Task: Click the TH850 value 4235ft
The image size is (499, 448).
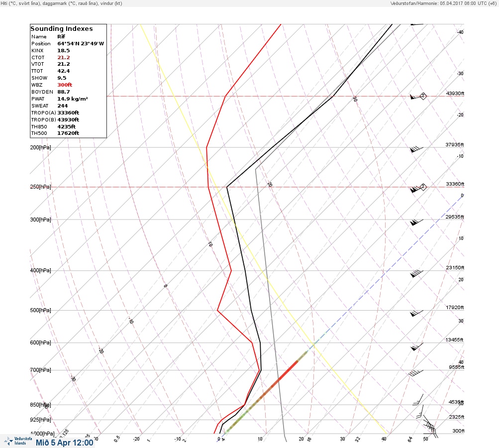Action: 67,127
